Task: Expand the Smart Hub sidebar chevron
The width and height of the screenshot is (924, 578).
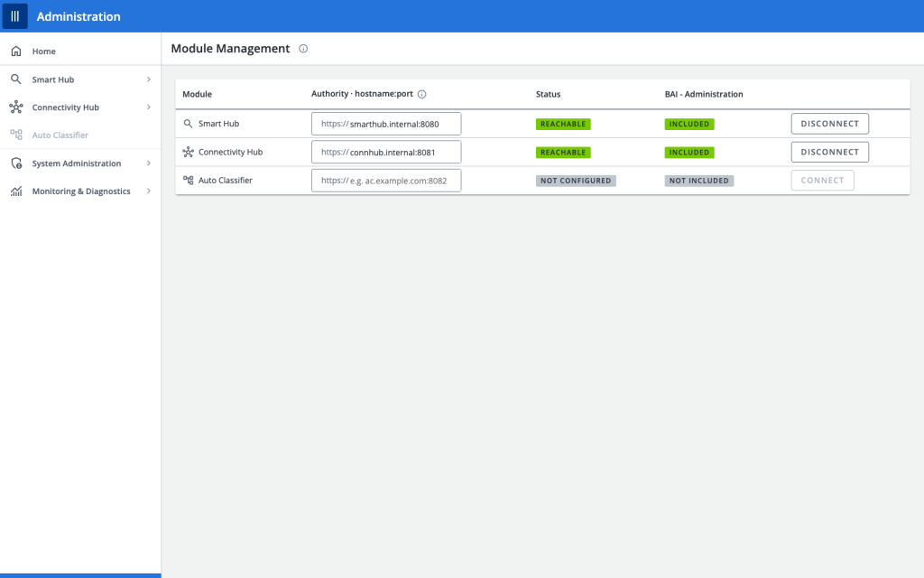Action: point(149,79)
